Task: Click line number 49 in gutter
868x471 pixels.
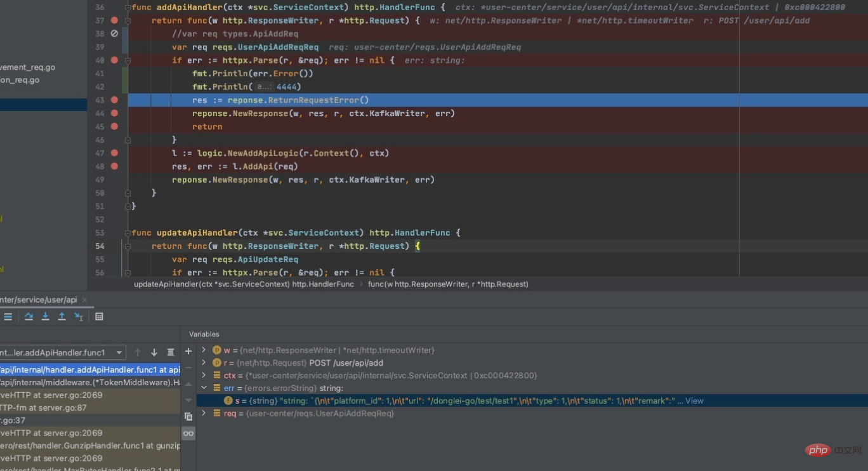Action: (x=100, y=180)
